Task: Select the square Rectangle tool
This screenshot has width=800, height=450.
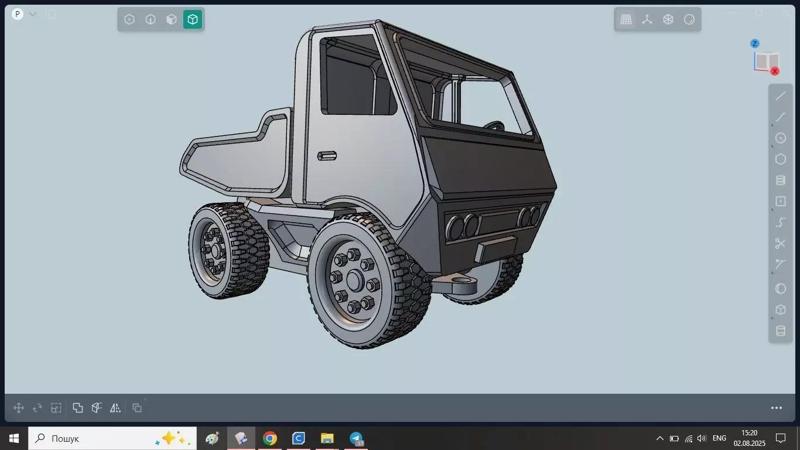Action: click(781, 201)
